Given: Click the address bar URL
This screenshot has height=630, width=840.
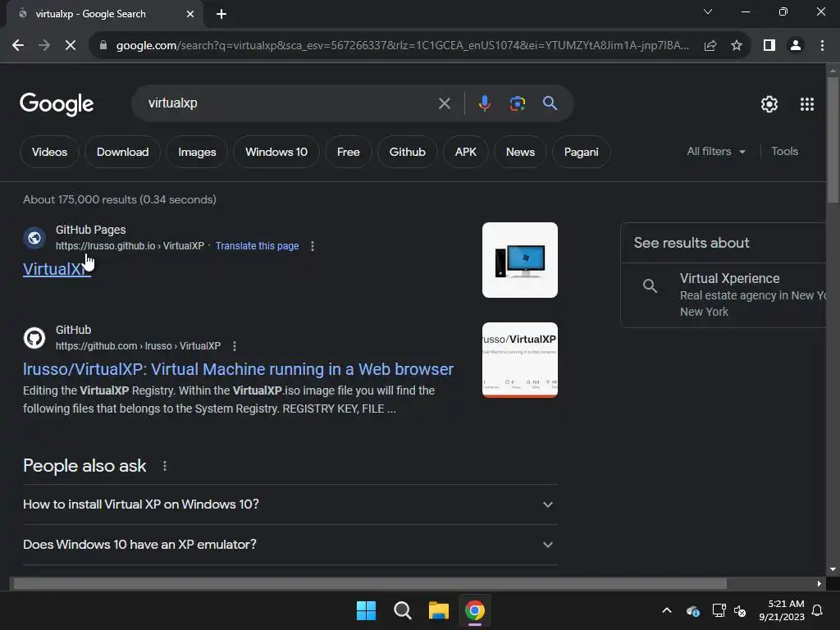Looking at the screenshot, I should 402,46.
